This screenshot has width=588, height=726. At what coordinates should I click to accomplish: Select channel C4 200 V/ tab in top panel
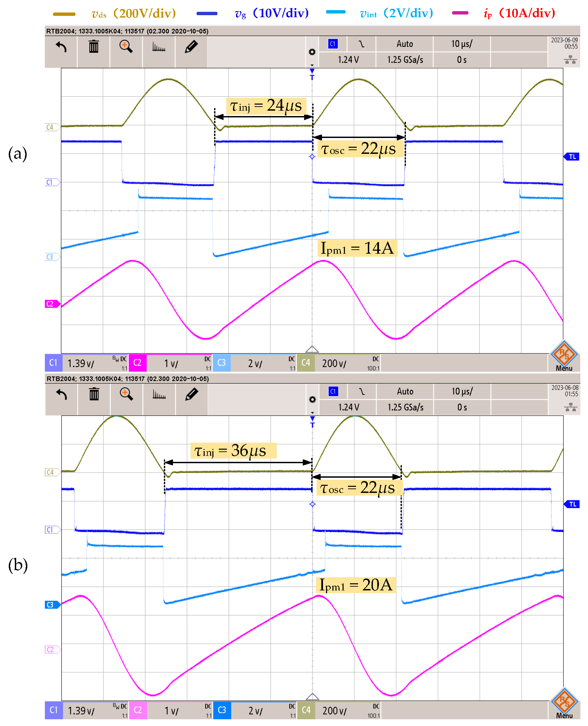point(339,363)
